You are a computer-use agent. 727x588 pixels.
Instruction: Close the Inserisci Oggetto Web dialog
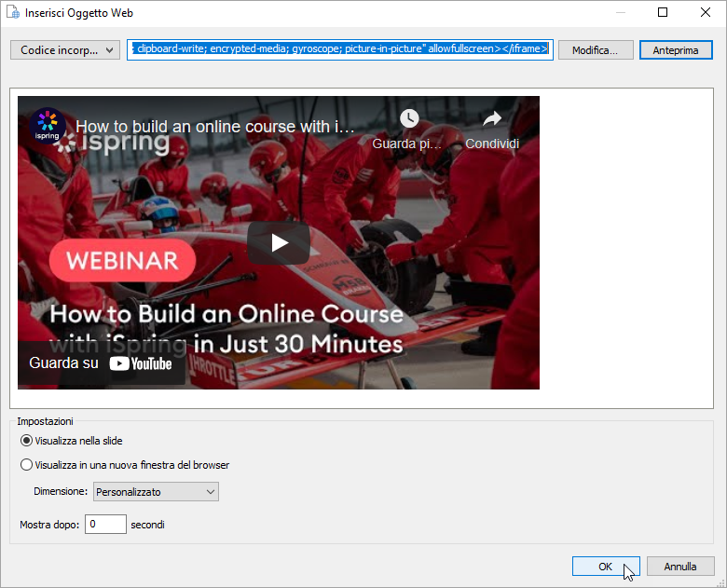pyautogui.click(x=704, y=13)
